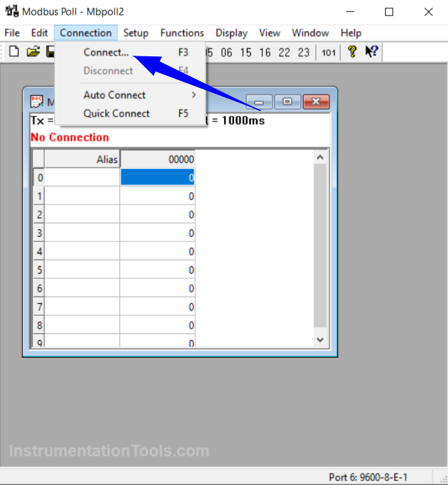Open the Setup menu
This screenshot has height=485, width=448.
(x=135, y=33)
